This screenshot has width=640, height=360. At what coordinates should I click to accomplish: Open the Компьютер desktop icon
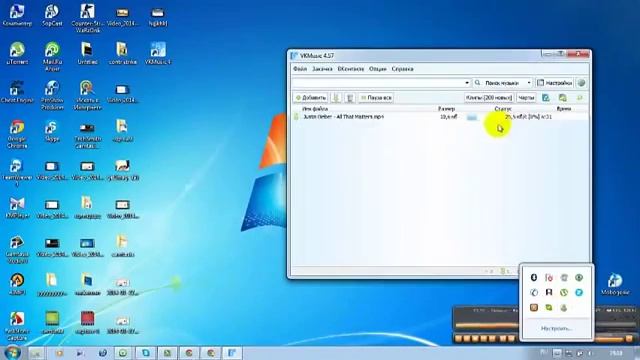17,16
